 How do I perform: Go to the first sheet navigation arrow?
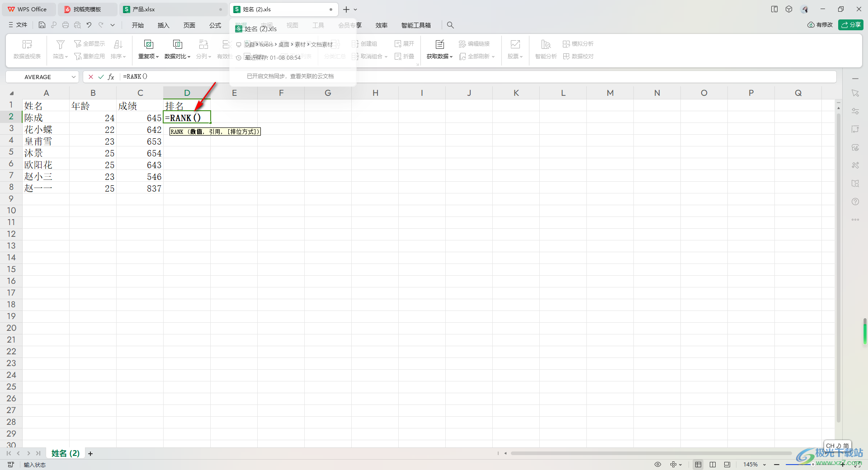9,453
